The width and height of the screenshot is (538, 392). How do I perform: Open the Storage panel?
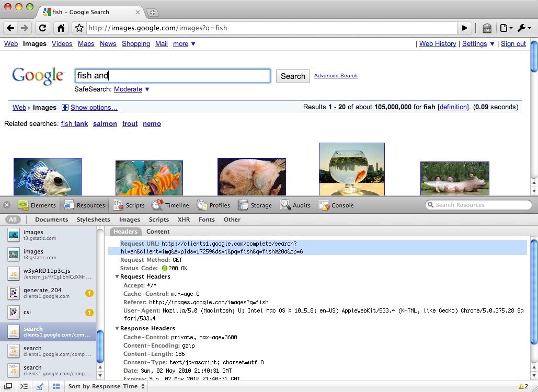point(255,205)
